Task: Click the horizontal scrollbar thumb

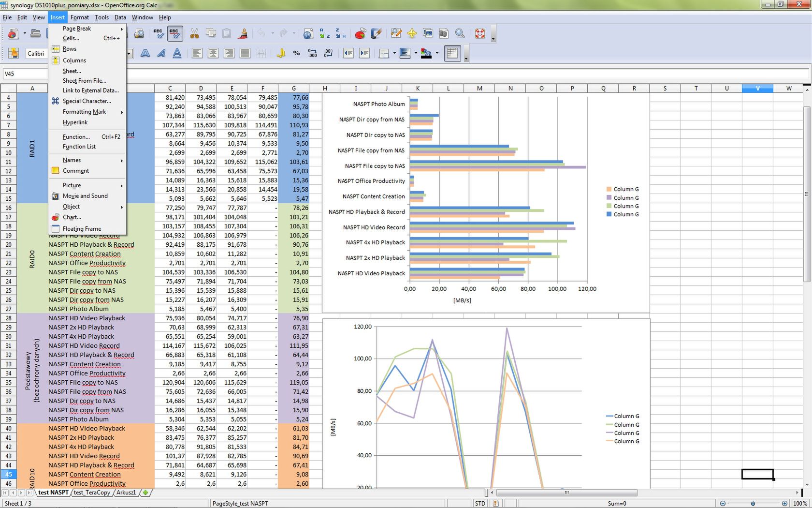Action: [x=566, y=493]
